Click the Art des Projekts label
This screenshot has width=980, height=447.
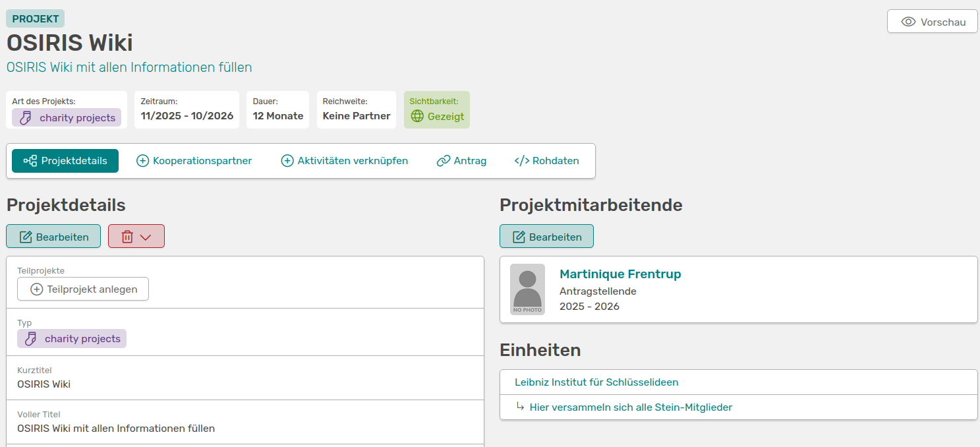point(43,102)
